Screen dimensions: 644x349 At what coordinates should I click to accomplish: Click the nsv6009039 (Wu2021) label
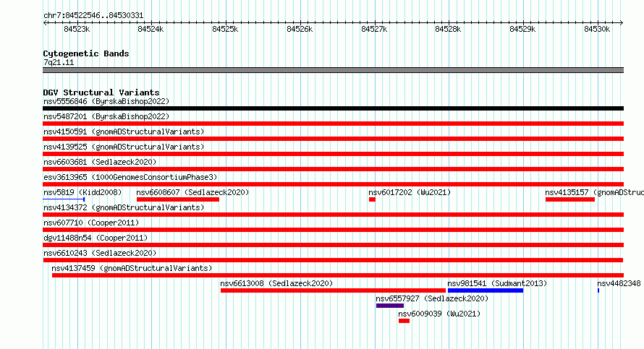point(439,314)
